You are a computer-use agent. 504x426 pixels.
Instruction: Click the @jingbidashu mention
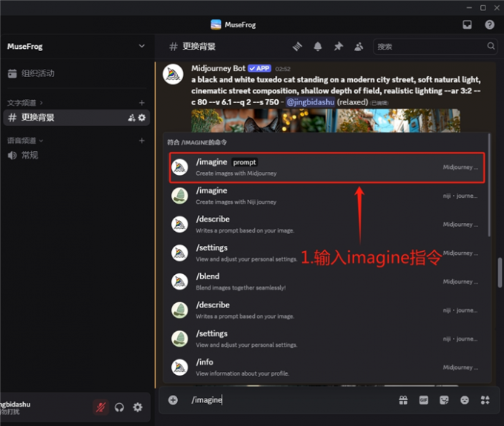click(x=310, y=102)
